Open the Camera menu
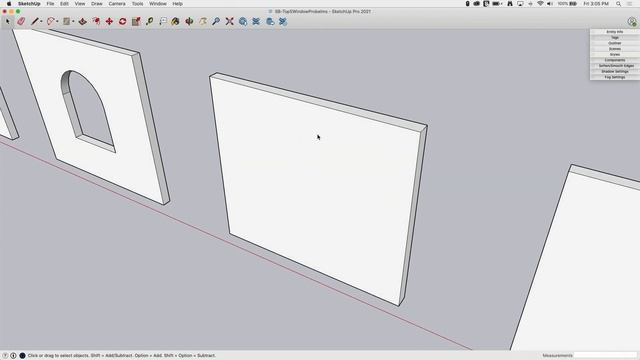Image resolution: width=640 pixels, height=360 pixels. click(117, 4)
